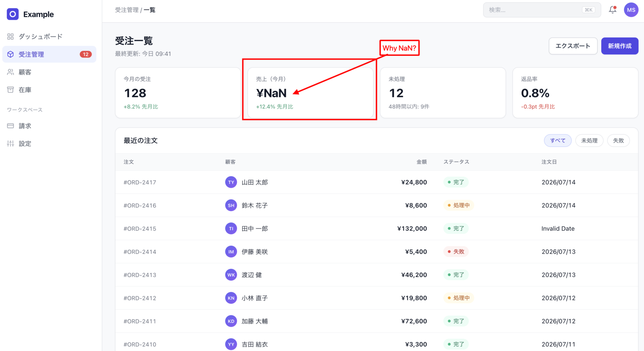Open the ダッシュボード grid icon
This screenshot has height=351, width=644.
[x=10, y=37]
